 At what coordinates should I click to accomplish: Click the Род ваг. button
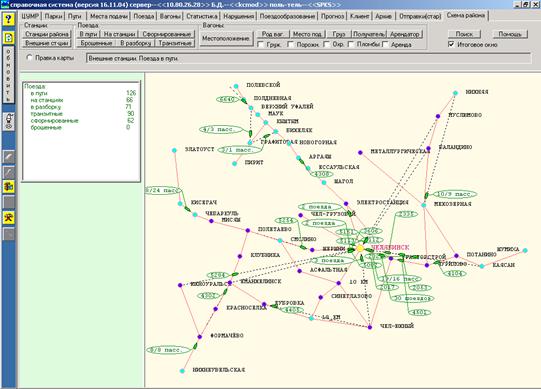(x=273, y=34)
